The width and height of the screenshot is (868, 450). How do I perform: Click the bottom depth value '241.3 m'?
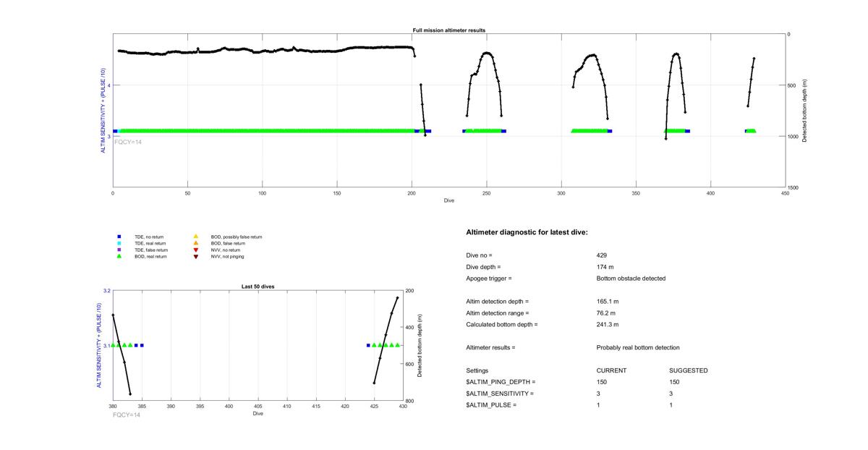click(x=608, y=325)
